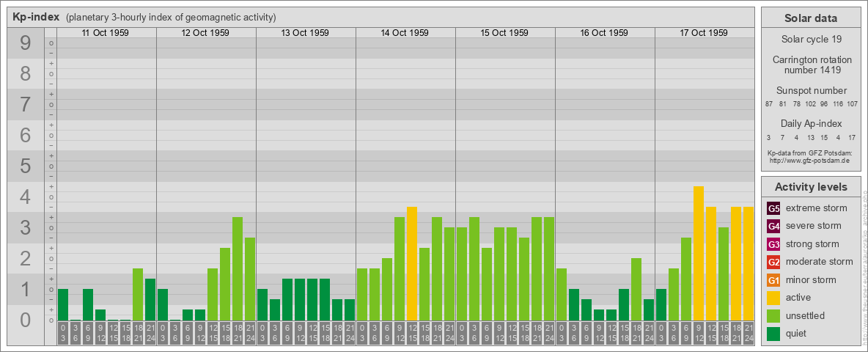Click the large '5' on the Kp axis
The height and width of the screenshot is (352, 868).
(26, 166)
